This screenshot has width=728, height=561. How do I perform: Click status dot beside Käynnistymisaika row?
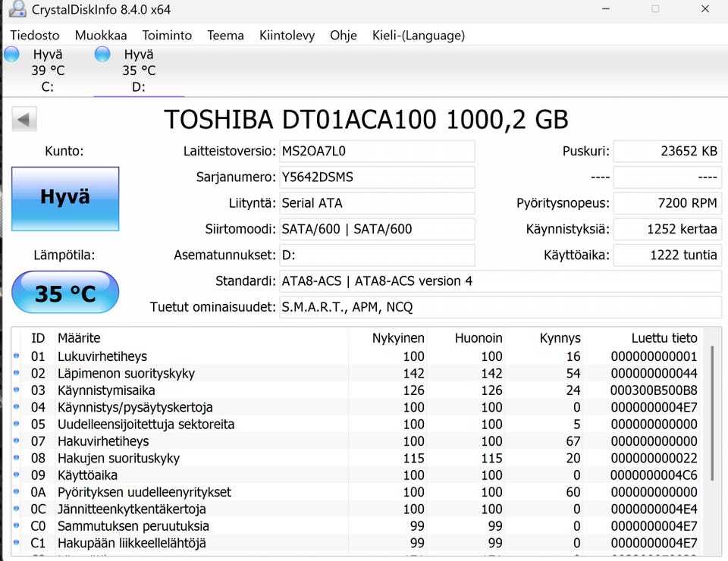pyautogui.click(x=17, y=390)
